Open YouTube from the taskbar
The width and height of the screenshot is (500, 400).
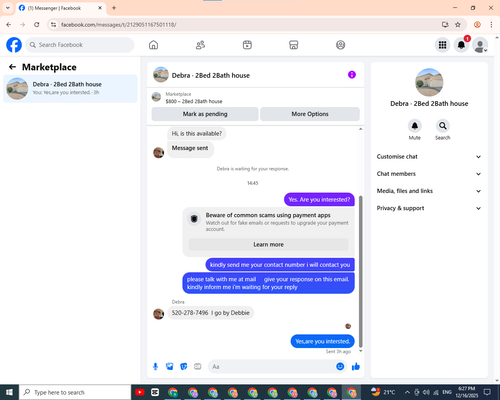pos(140,392)
